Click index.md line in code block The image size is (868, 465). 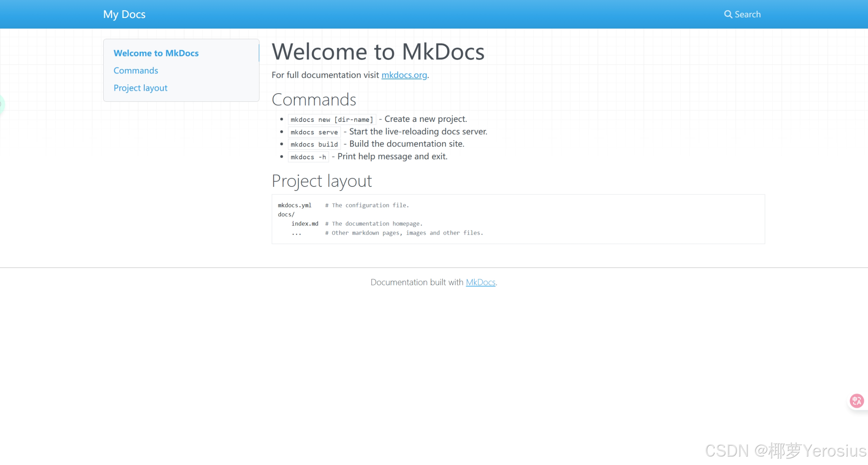coord(305,224)
